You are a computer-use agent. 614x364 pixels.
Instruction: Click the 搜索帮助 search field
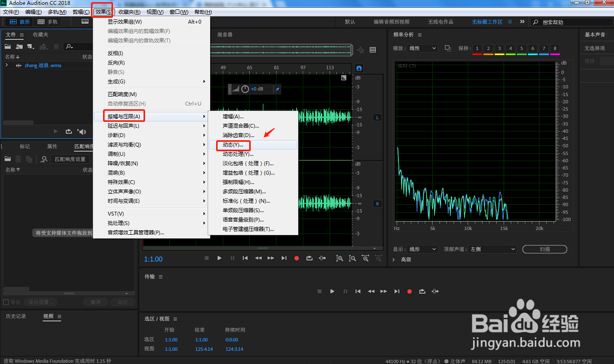572,22
